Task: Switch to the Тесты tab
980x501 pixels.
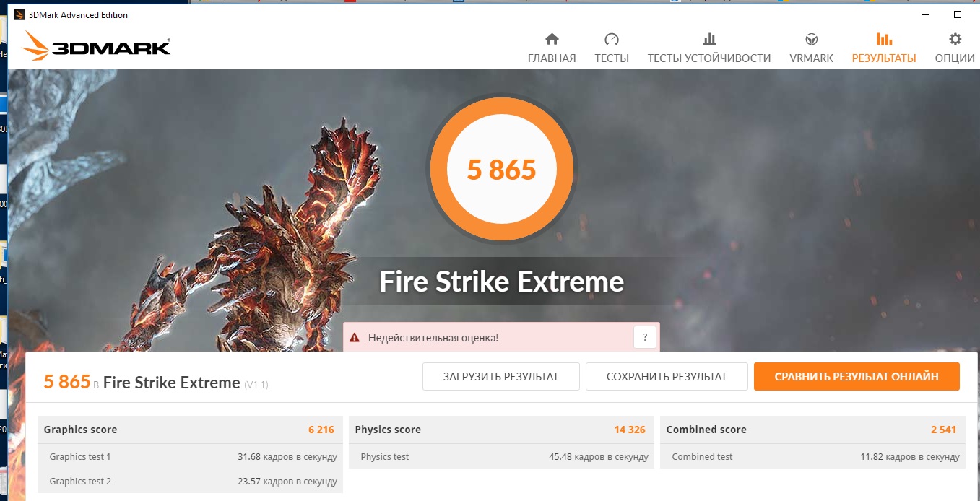Action: click(612, 58)
